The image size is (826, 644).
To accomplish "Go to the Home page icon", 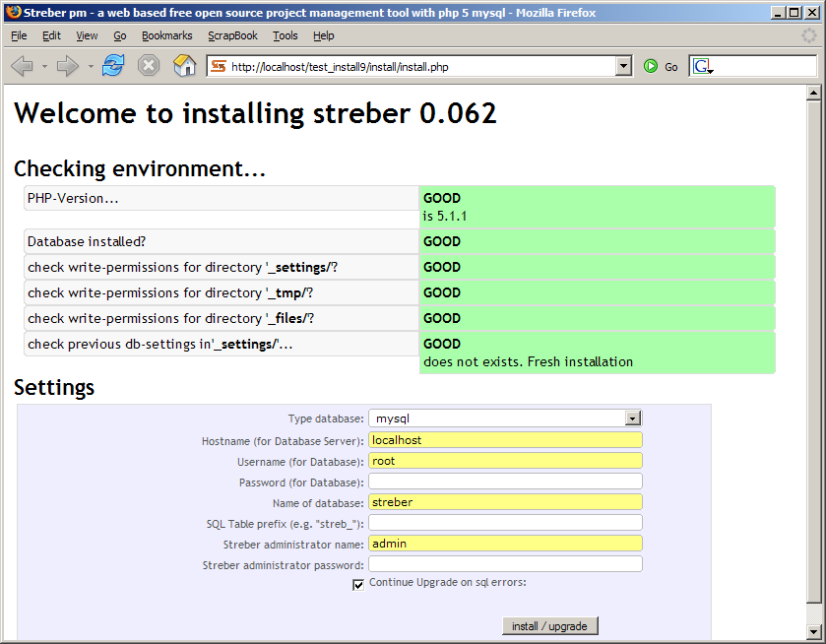I will (x=184, y=66).
